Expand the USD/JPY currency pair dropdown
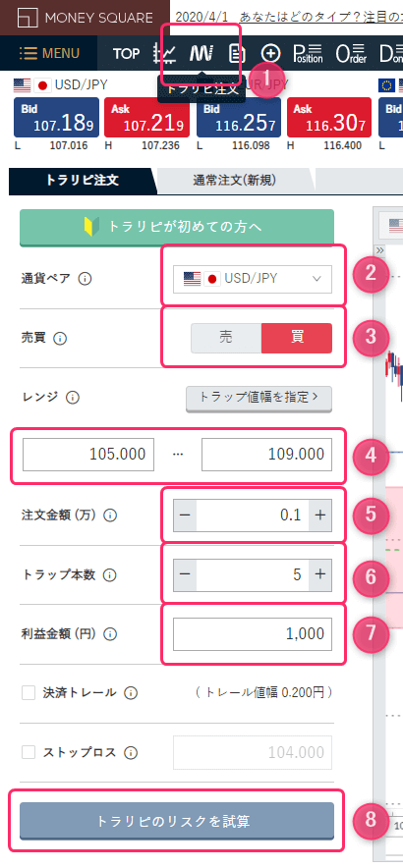 (253, 279)
